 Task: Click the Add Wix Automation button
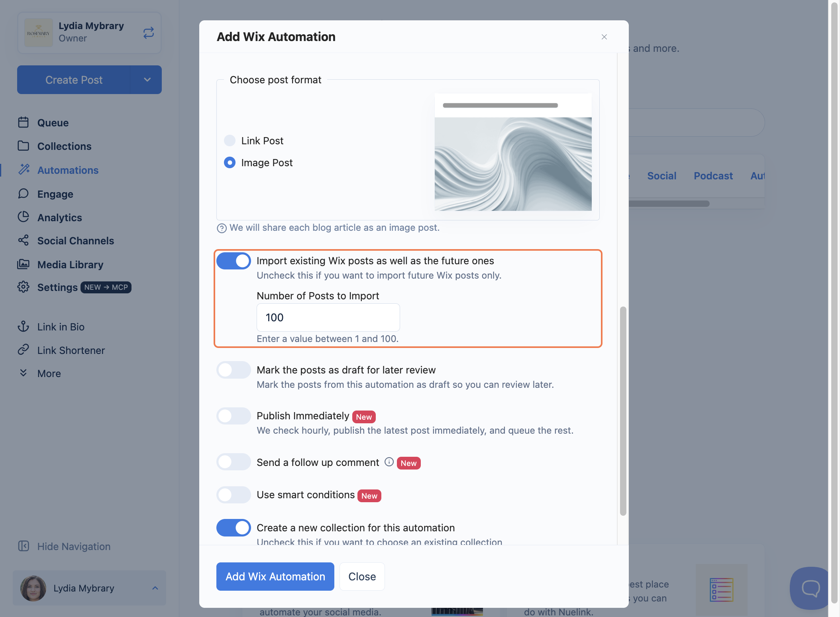point(275,576)
